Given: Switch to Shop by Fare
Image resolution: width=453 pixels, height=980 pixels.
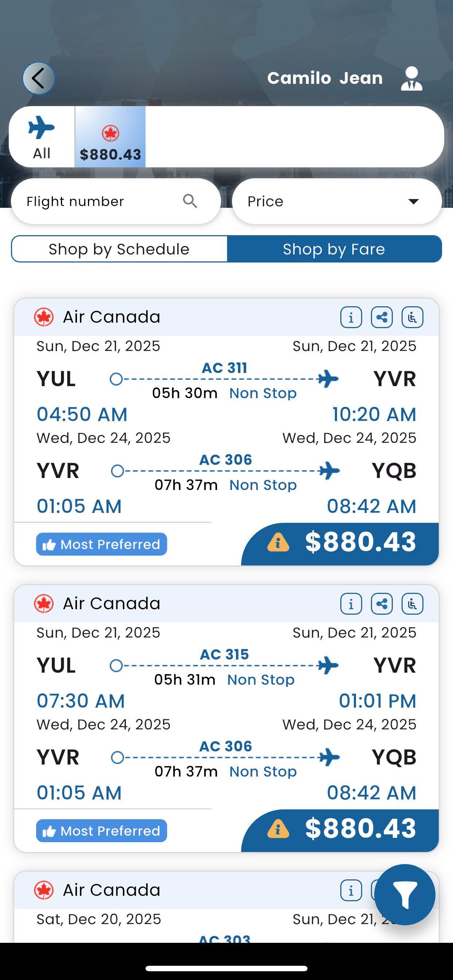Looking at the screenshot, I should (x=334, y=249).
